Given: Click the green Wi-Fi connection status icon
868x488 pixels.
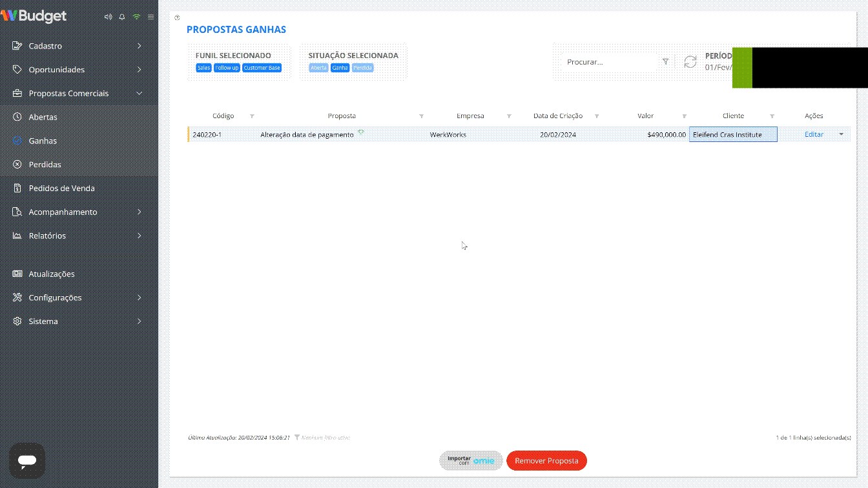Looking at the screenshot, I should [136, 17].
